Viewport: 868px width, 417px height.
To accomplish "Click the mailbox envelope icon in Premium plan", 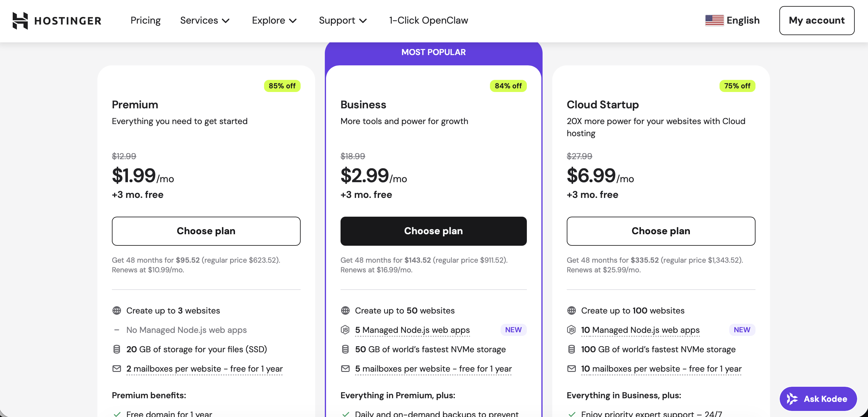I will [x=116, y=369].
